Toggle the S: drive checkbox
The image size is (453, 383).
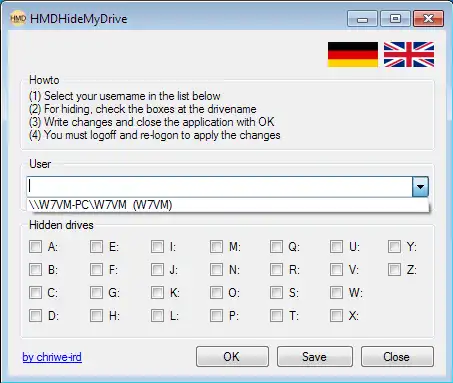[276, 293]
